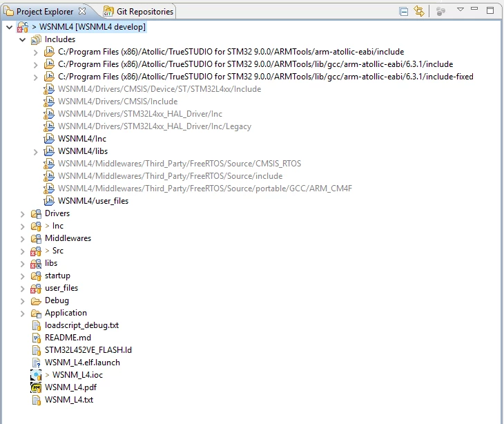This screenshot has height=424, width=504.
Task: Select the Inc/Legacy include entry
Action: [155, 126]
